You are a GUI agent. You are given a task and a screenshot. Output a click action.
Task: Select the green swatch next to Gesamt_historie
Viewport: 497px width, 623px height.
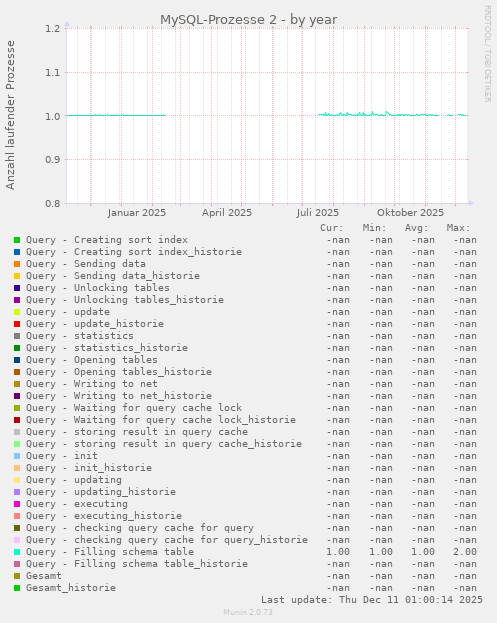(x=17, y=588)
